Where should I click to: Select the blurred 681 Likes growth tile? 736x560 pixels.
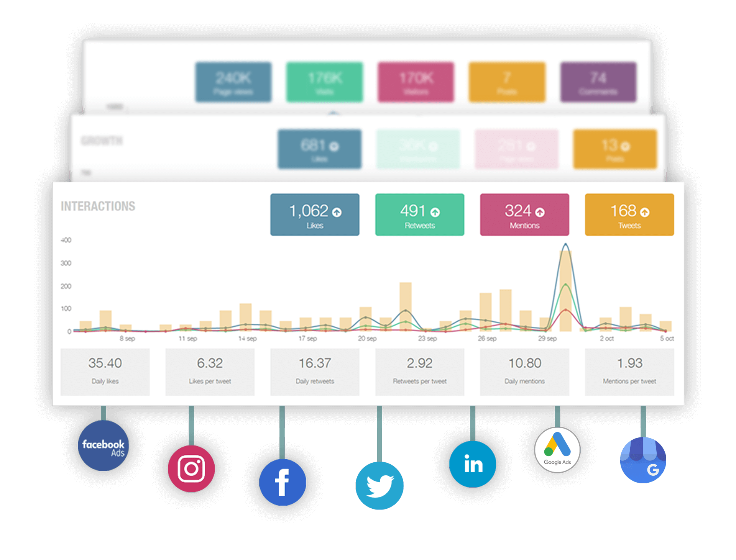[x=319, y=149]
